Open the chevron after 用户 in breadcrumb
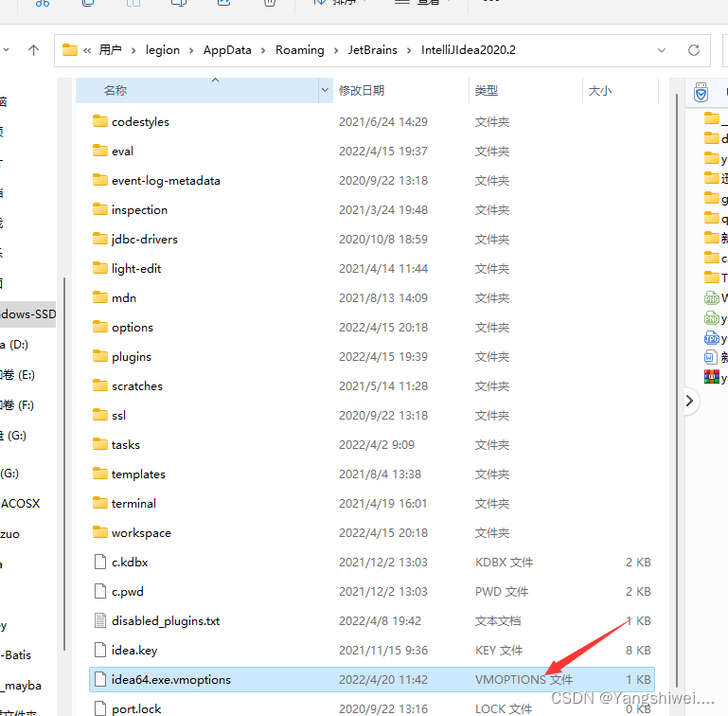The width and height of the screenshot is (728, 716). click(x=133, y=50)
